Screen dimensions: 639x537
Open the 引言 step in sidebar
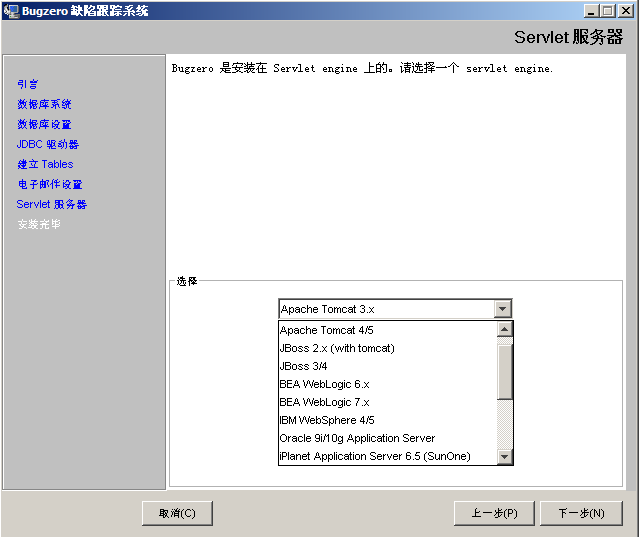click(x=28, y=84)
